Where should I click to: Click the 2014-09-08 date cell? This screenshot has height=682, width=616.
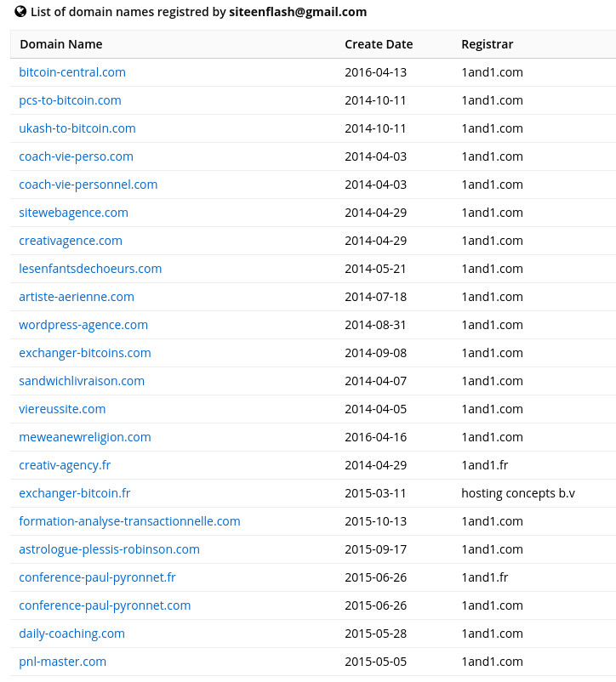tap(376, 353)
